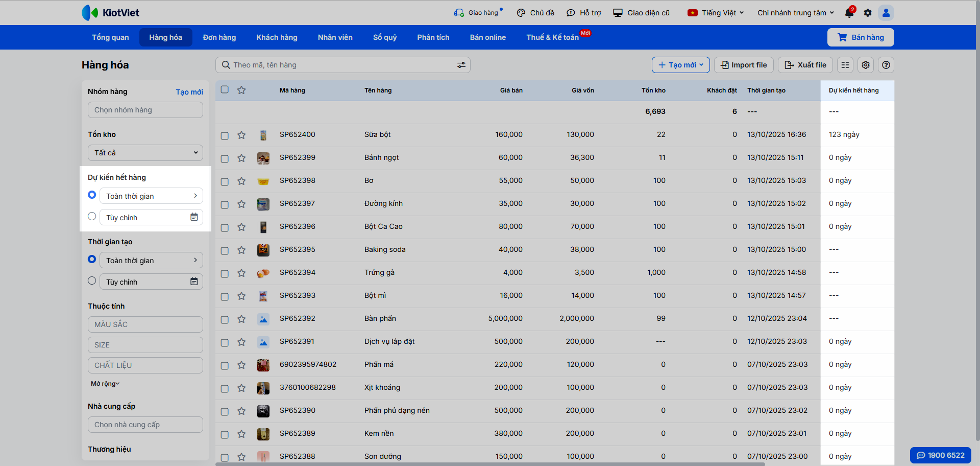980x466 pixels.
Task: Expand Toàn thời gian options under Dự kiến hết hàng
Action: (x=152, y=196)
